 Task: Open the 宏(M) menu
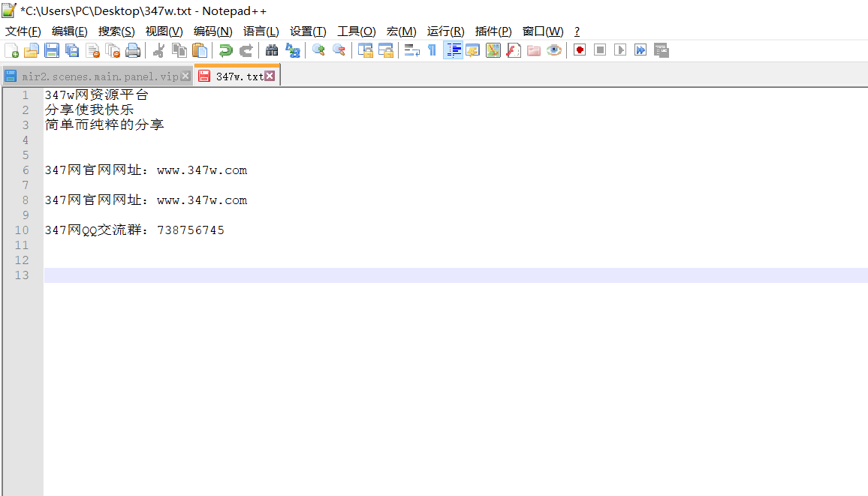tap(402, 32)
